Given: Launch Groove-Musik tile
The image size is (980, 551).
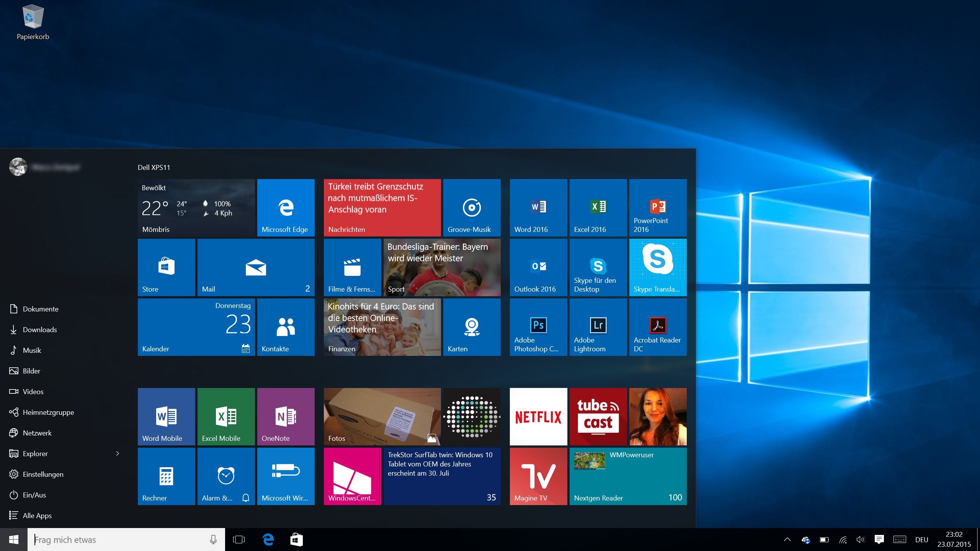Looking at the screenshot, I should coord(472,207).
